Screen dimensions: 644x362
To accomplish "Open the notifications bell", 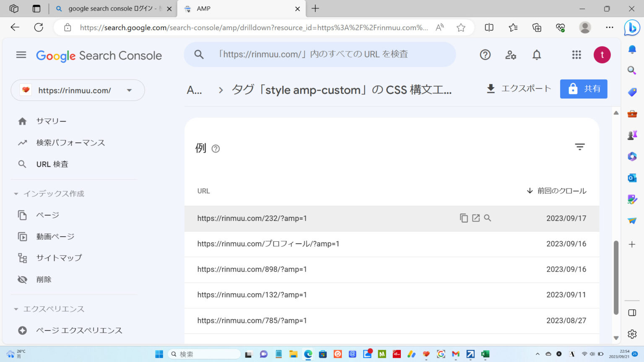I will pos(537,54).
